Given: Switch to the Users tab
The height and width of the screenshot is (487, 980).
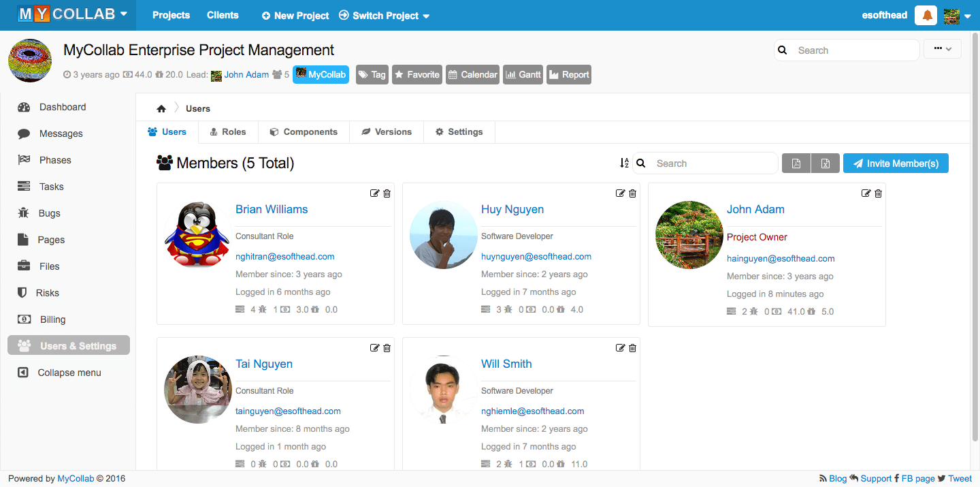Looking at the screenshot, I should pyautogui.click(x=167, y=132).
